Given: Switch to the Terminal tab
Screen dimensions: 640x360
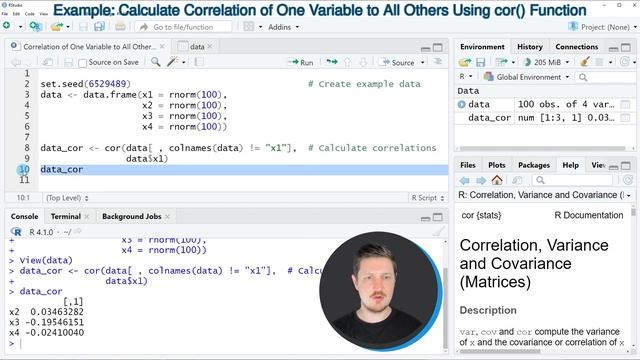Looking at the screenshot, I should (x=66, y=216).
